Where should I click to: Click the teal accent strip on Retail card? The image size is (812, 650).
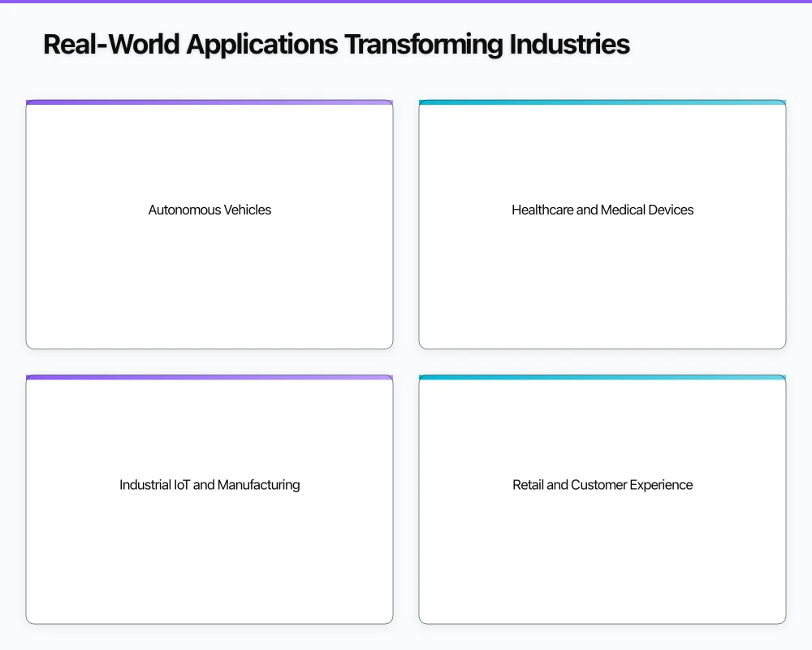point(602,377)
